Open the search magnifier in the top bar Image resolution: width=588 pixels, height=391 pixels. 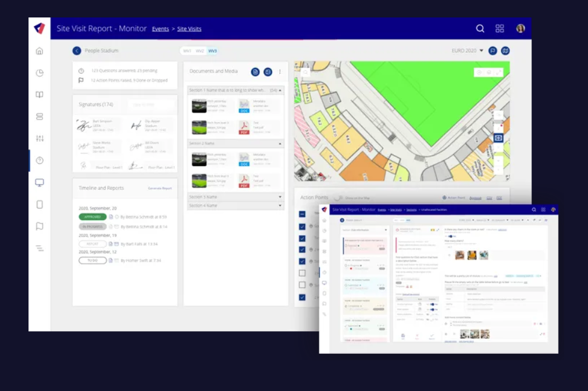pyautogui.click(x=480, y=28)
